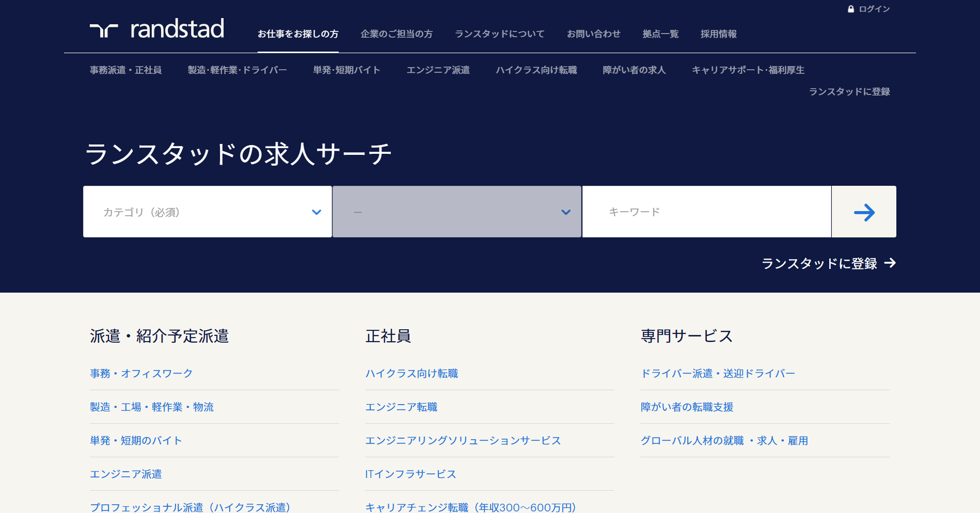This screenshot has height=513, width=980.
Task: Open the お問い合わせ page
Action: coord(593,34)
